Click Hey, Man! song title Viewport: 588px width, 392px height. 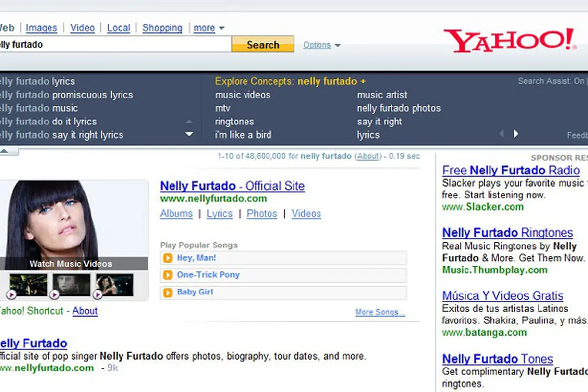coord(196,258)
